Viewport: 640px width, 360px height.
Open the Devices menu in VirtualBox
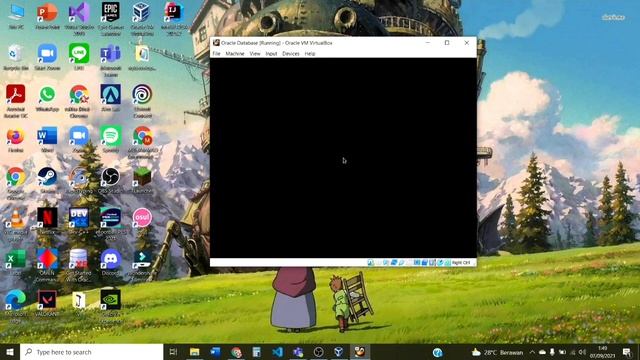coord(291,53)
